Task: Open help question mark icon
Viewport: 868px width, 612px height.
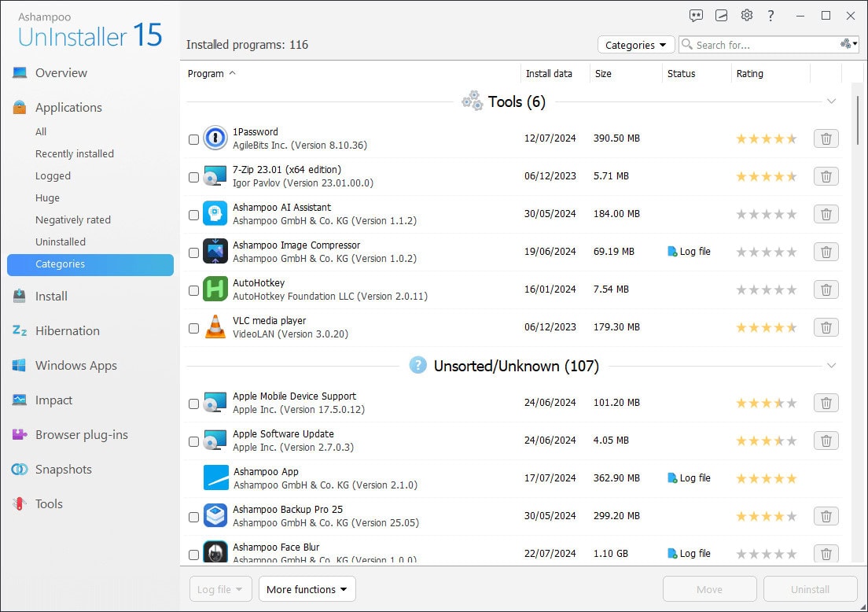Action: (x=771, y=16)
